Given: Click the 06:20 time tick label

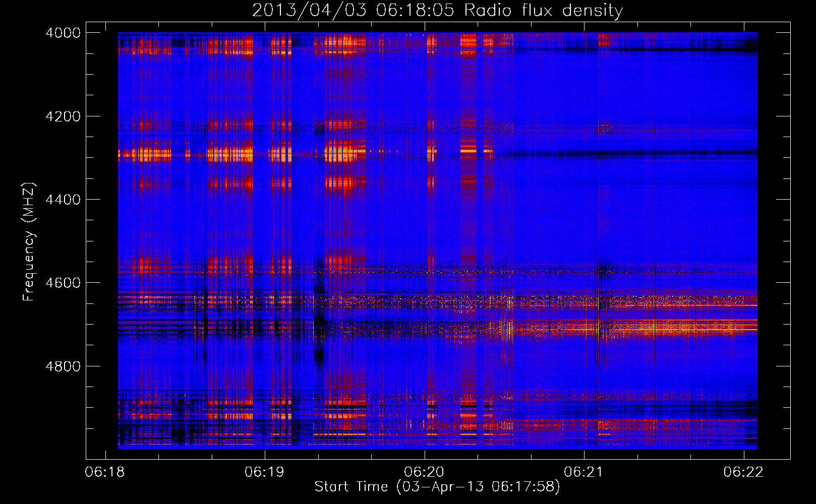Looking at the screenshot, I should tap(424, 472).
